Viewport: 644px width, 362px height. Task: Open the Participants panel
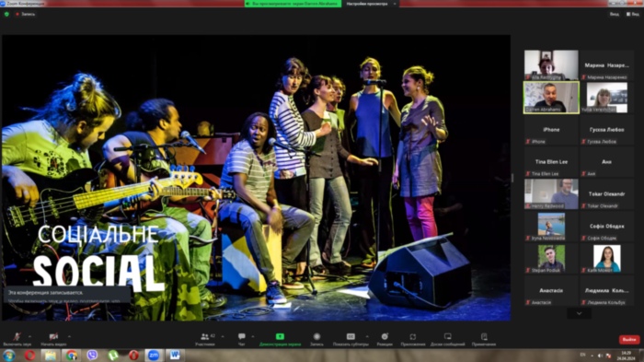coord(205,339)
